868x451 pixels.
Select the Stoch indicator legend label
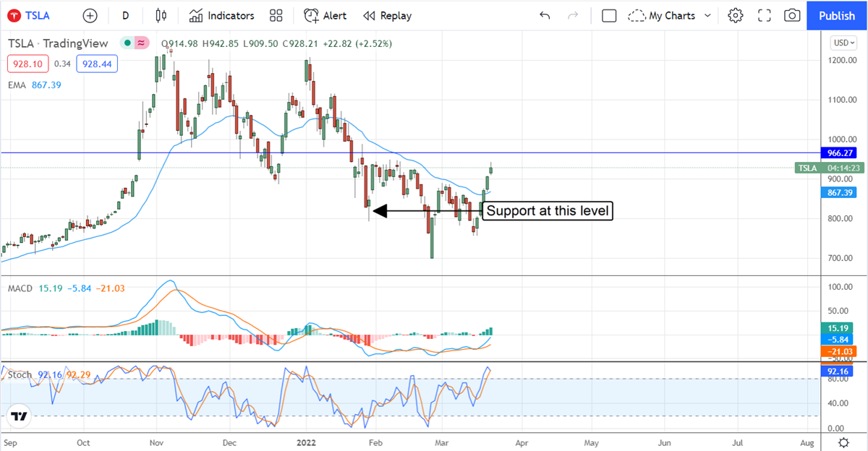point(20,374)
